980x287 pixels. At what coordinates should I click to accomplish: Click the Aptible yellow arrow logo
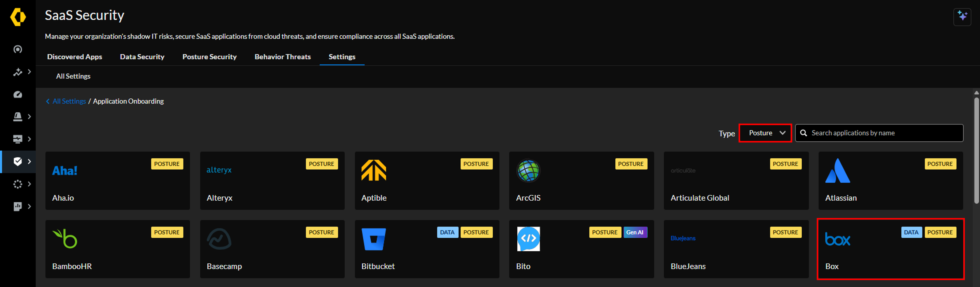[374, 170]
